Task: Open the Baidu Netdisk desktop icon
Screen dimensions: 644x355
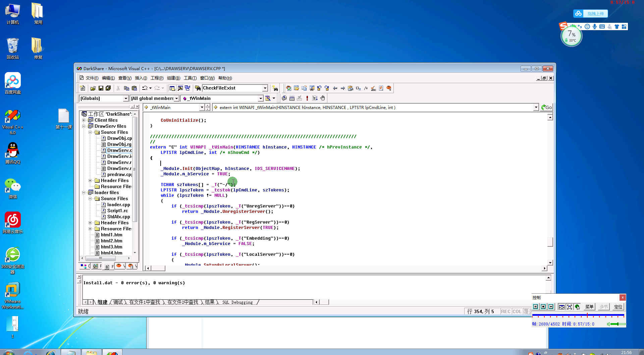Action: tap(13, 83)
